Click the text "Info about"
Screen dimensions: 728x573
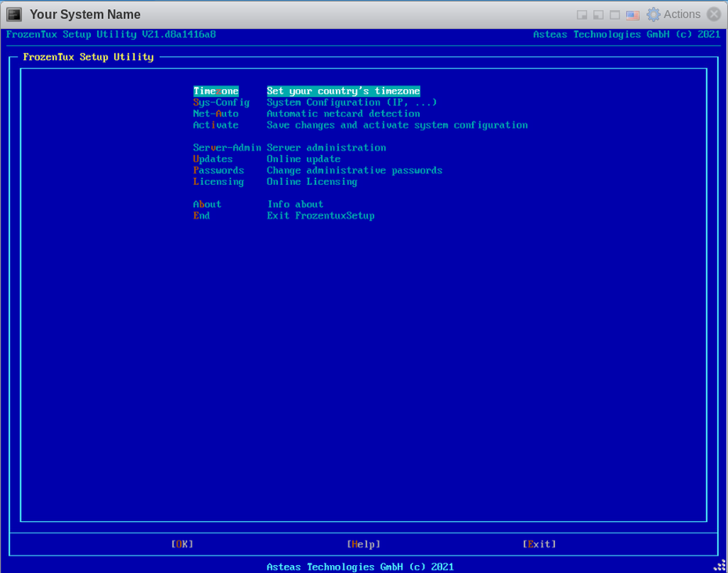[x=295, y=204]
